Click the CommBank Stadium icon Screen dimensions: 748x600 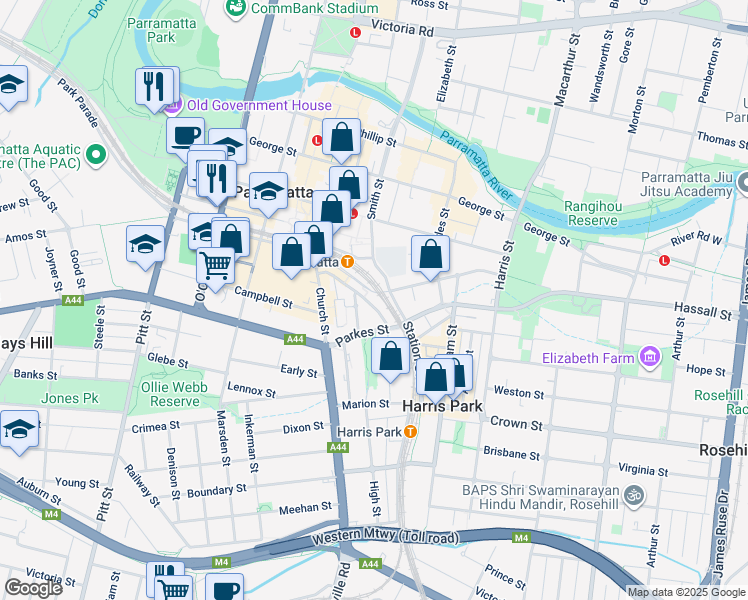pos(236,8)
